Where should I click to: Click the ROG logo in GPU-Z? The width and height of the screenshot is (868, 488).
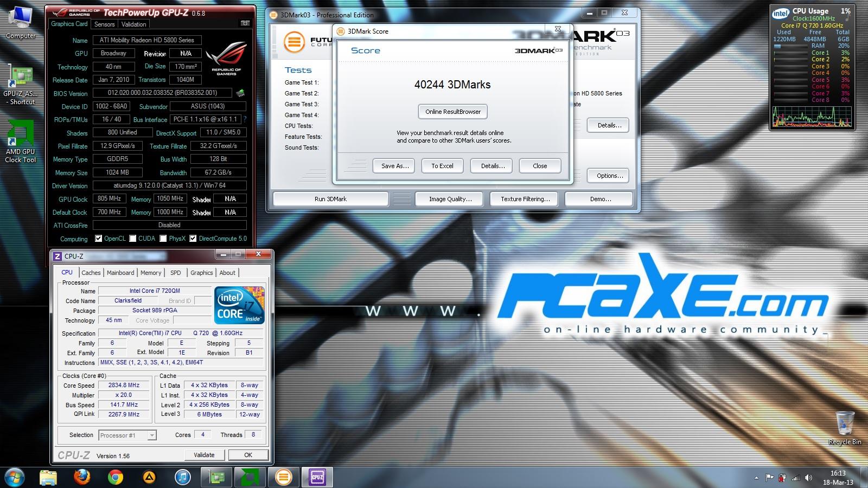(226, 58)
